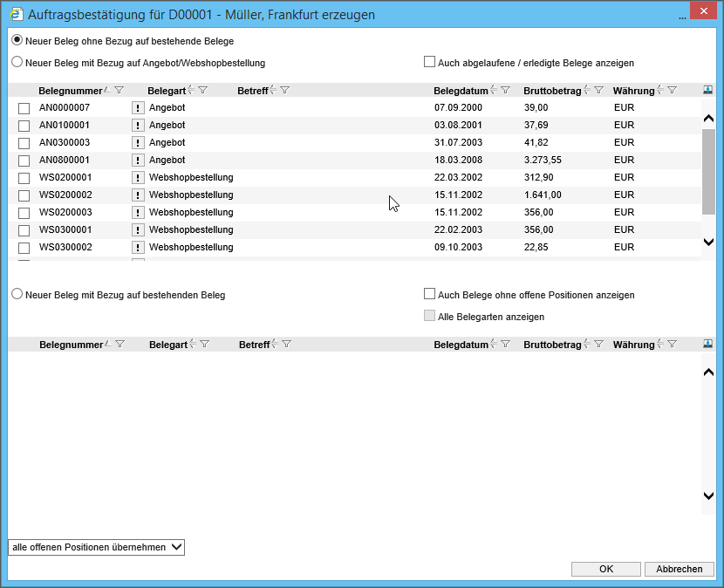Screen dimensions: 724x588
Task: Open the Währung filter in lower table
Action: (672, 345)
